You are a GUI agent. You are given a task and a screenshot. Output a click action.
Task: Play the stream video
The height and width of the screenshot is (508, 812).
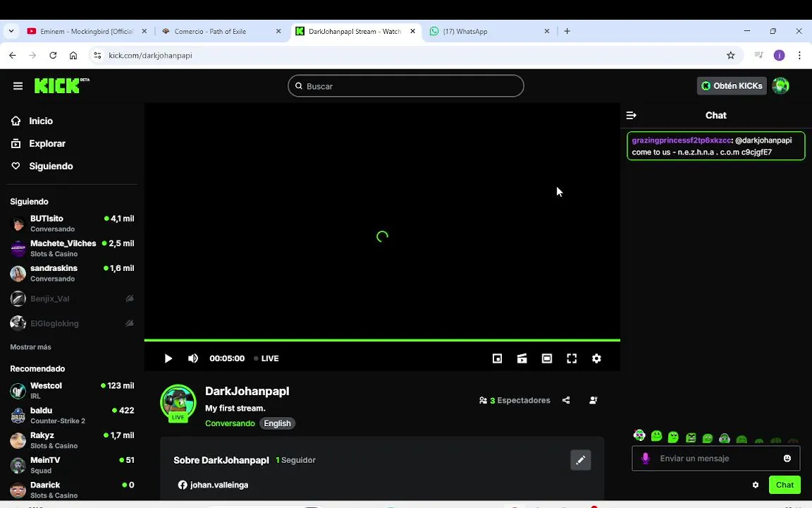(168, 358)
